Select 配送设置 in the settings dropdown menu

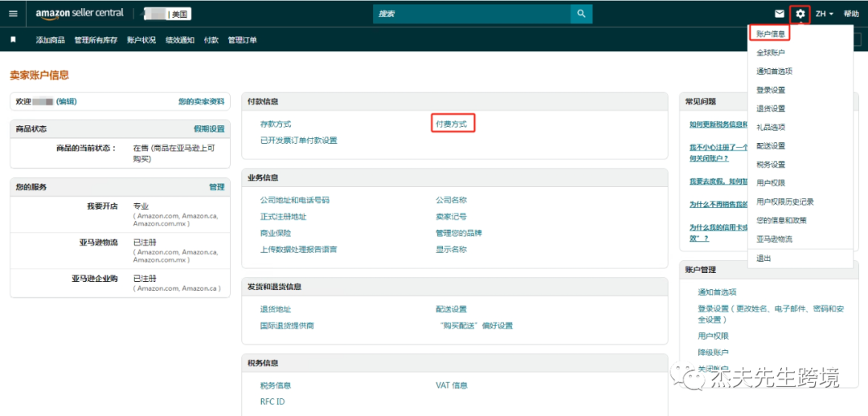click(x=771, y=146)
